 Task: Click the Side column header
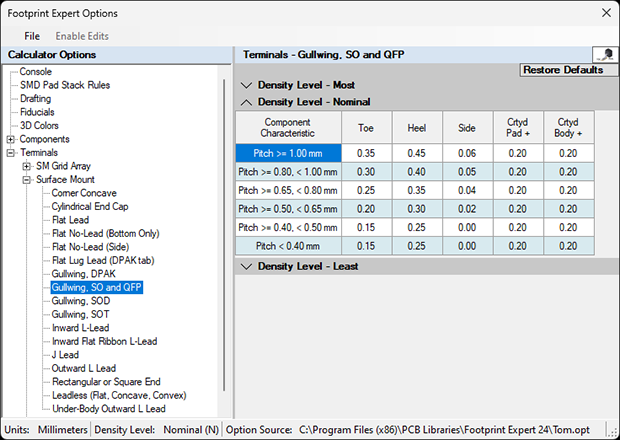coord(467,128)
